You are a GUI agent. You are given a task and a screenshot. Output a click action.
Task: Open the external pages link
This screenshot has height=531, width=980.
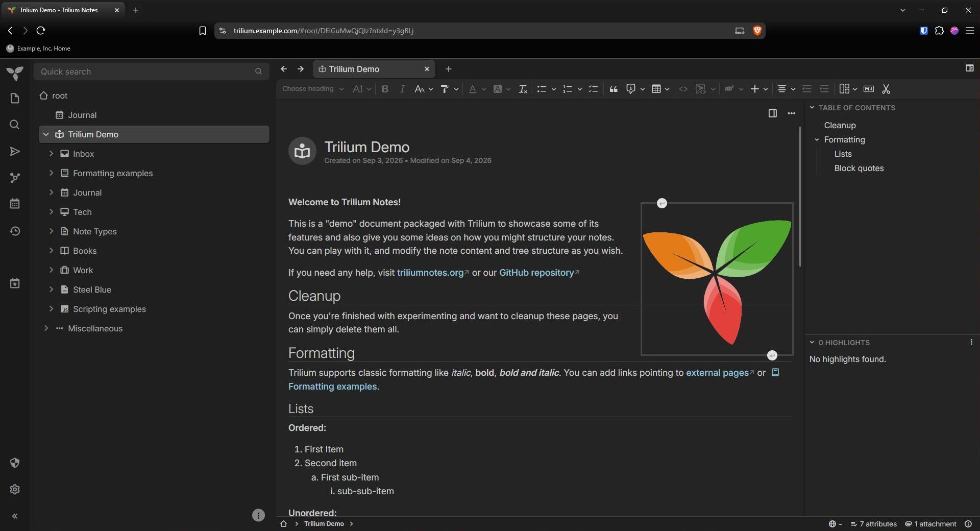(x=720, y=373)
